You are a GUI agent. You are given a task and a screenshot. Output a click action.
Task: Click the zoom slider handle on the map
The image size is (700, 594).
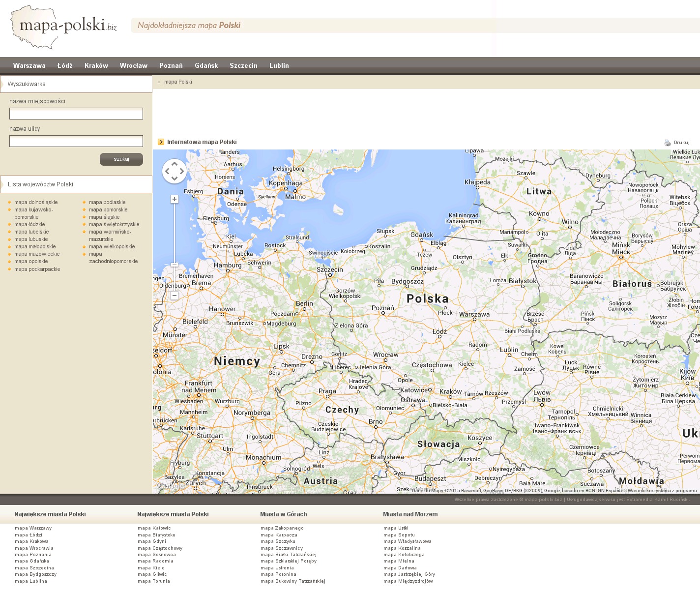click(x=174, y=265)
